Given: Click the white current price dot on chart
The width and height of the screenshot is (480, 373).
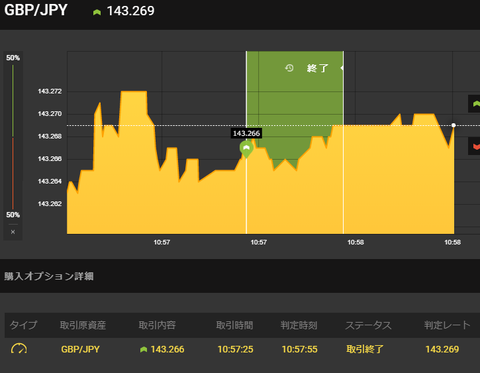Looking at the screenshot, I should point(454,125).
